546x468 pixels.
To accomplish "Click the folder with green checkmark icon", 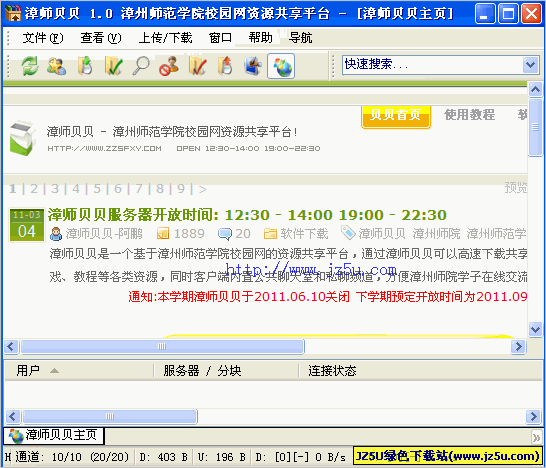I will pos(114,66).
